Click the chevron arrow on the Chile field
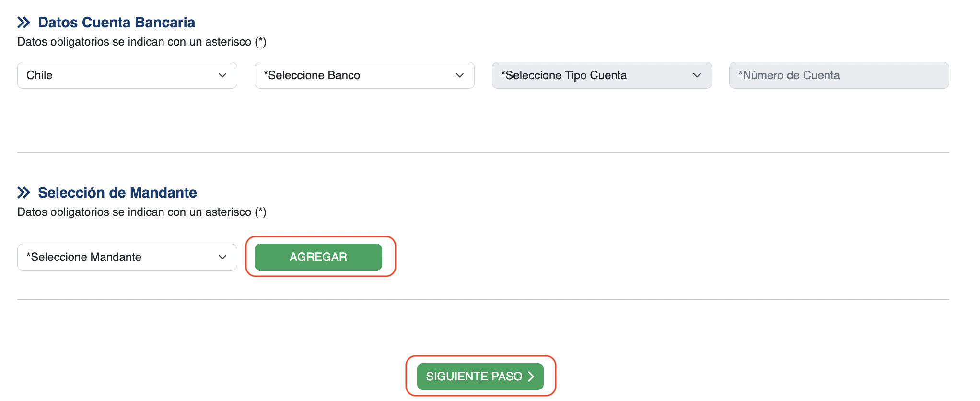 coord(222,75)
